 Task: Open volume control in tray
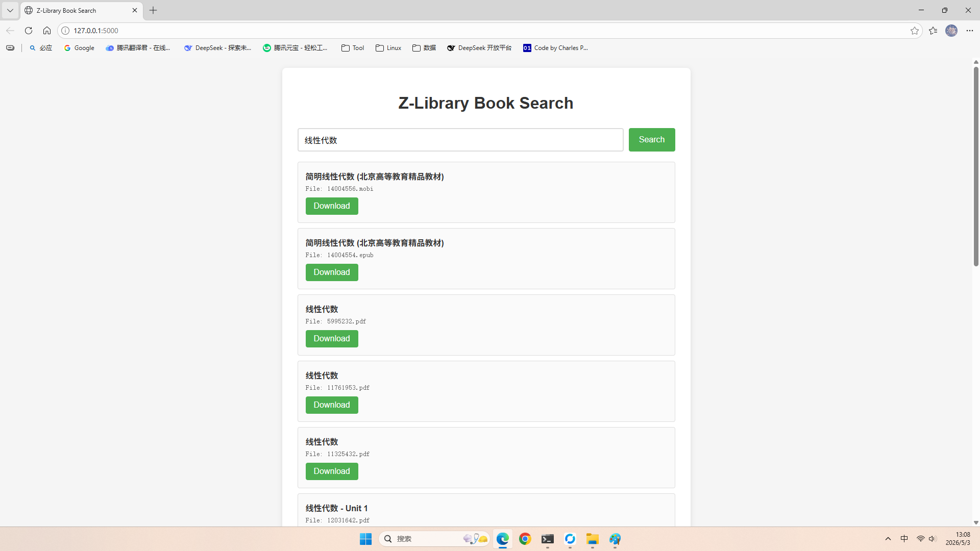pyautogui.click(x=933, y=539)
